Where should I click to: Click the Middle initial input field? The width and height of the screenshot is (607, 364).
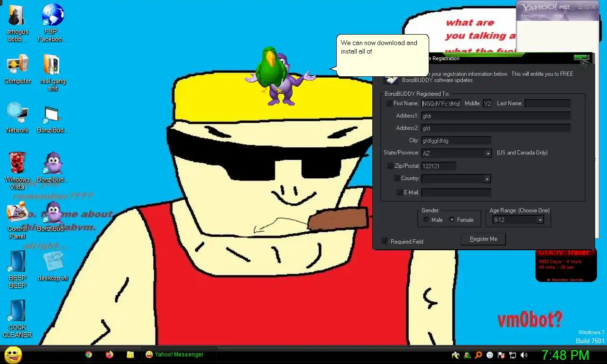487,103
